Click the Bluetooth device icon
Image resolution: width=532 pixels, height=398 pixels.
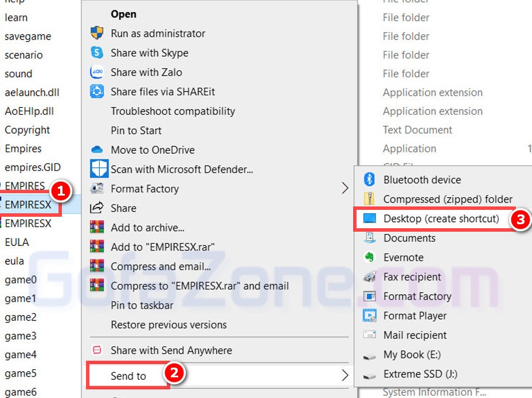click(x=370, y=180)
